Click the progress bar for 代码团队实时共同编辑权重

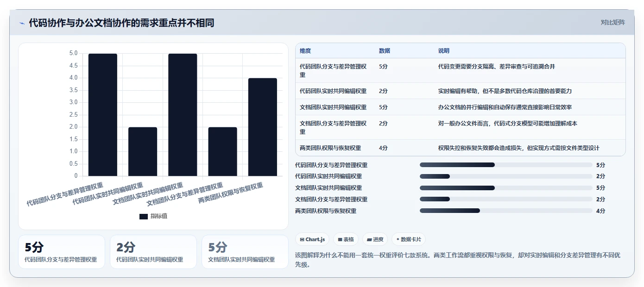click(x=506, y=176)
